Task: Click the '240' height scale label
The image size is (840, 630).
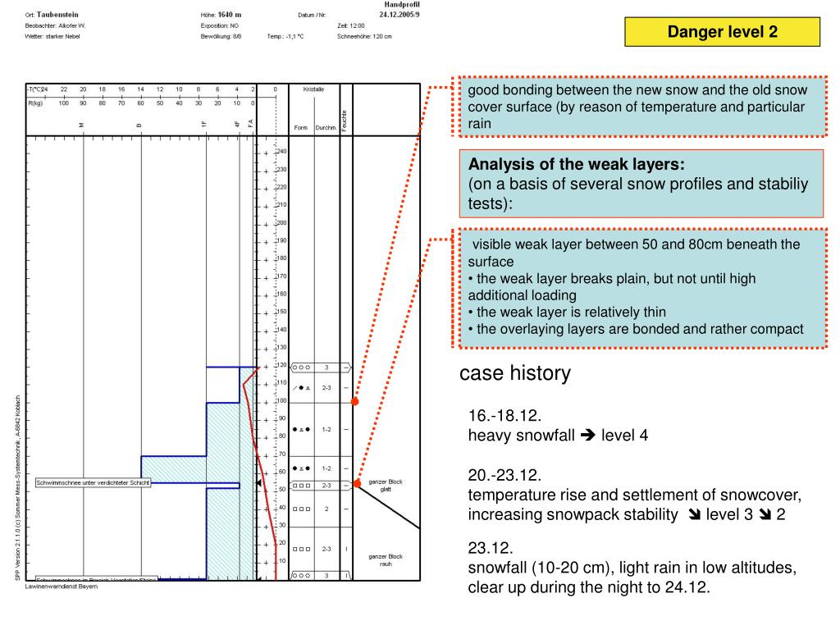Action: (x=282, y=152)
